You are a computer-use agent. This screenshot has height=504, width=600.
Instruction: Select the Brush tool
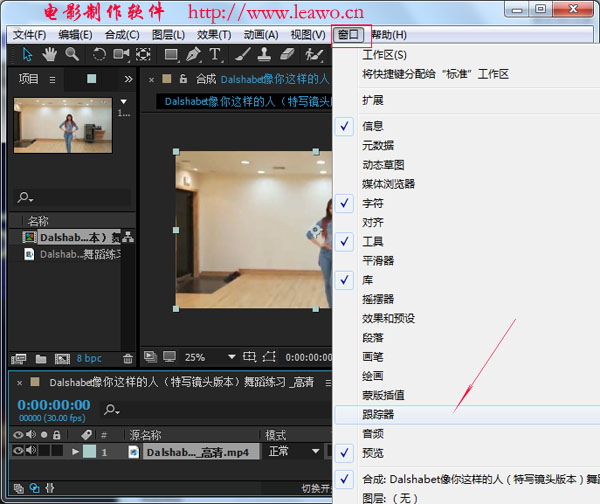(x=242, y=54)
